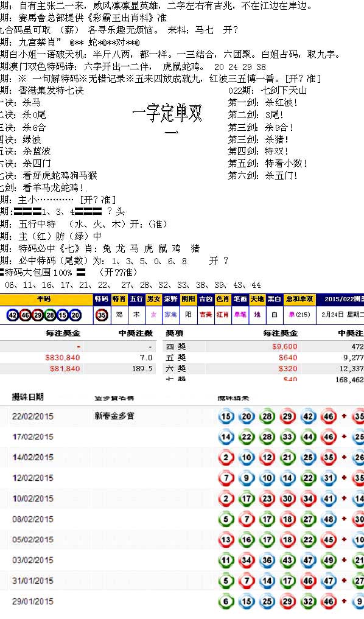Image resolution: width=364 pixels, height=619 pixels.
Task: Click the $830,840 prize amount
Action: (x=62, y=358)
